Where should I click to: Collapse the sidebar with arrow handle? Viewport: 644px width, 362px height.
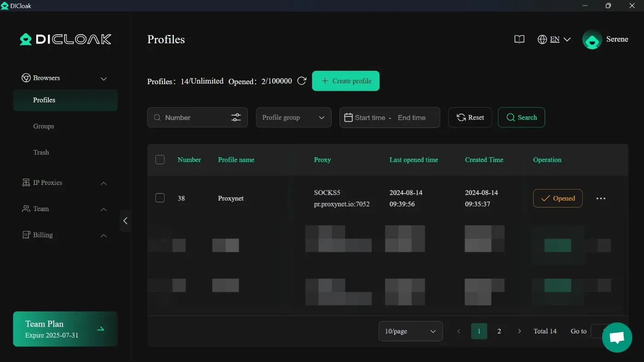(125, 221)
